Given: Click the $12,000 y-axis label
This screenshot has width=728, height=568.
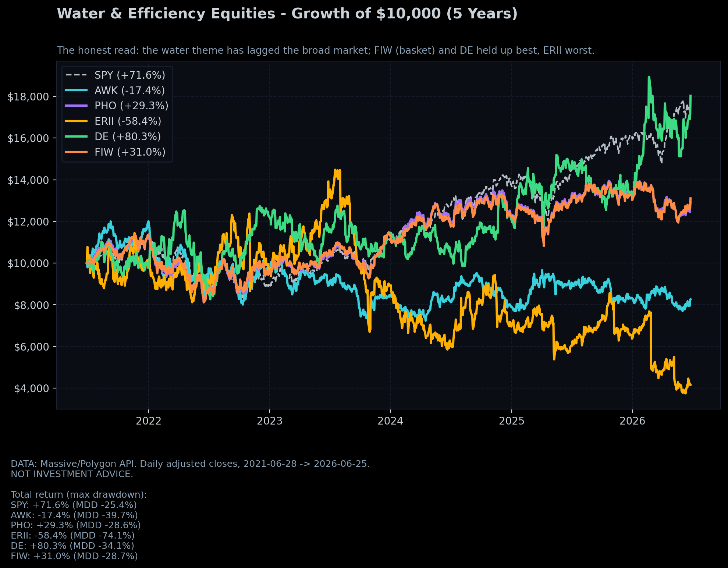Looking at the screenshot, I should (x=28, y=221).
